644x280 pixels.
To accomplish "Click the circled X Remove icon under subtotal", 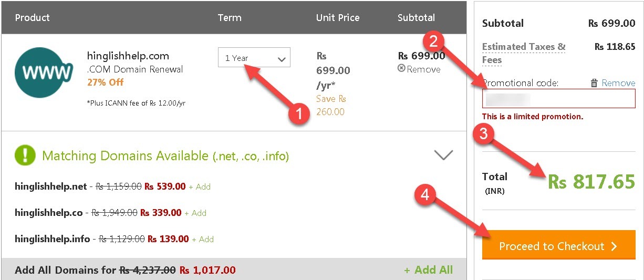I will [402, 68].
